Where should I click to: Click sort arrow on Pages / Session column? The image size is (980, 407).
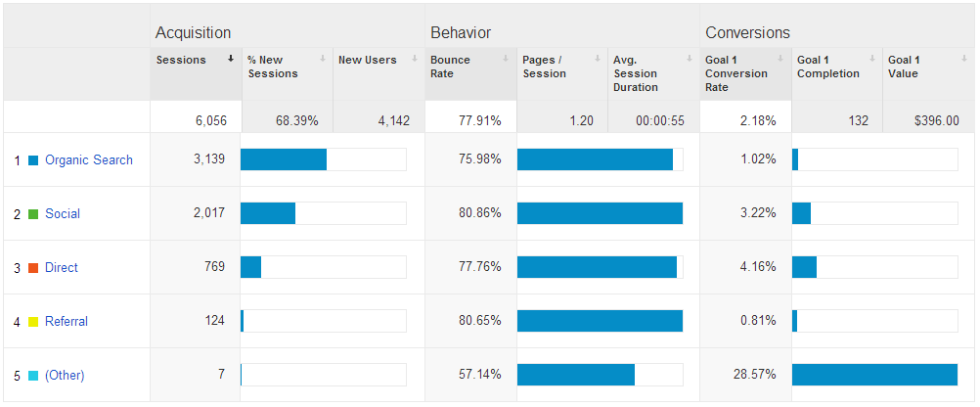click(x=599, y=59)
